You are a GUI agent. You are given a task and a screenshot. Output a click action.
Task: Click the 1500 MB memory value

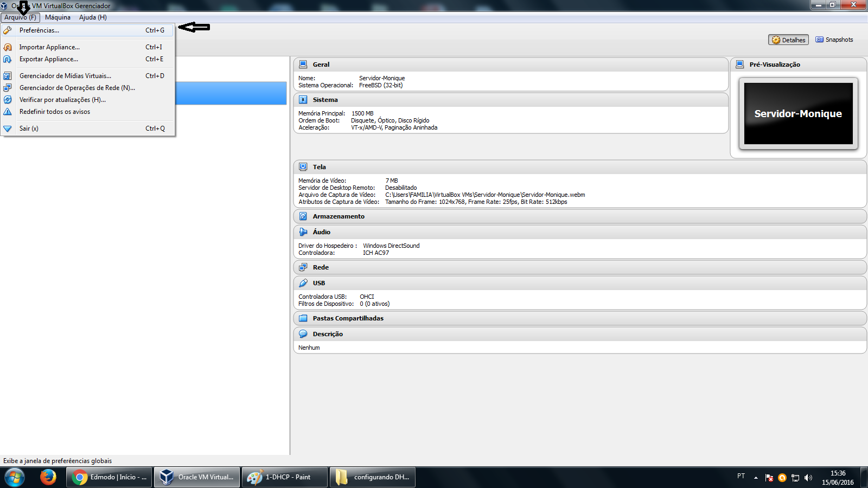362,113
